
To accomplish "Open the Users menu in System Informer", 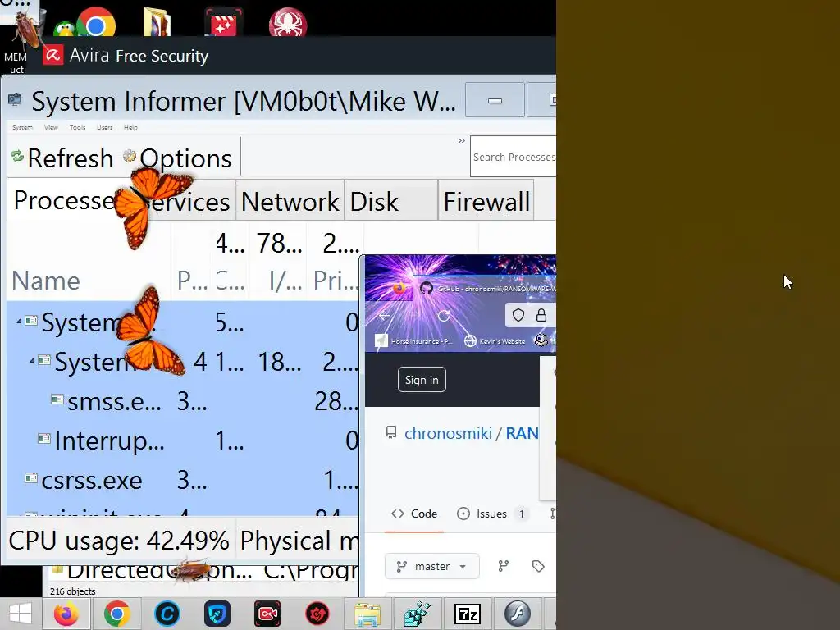I will point(104,127).
